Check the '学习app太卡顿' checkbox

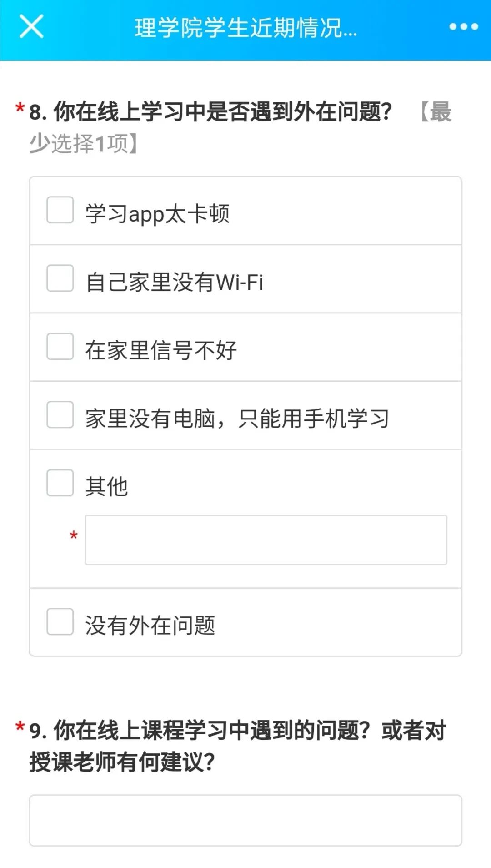tap(60, 210)
